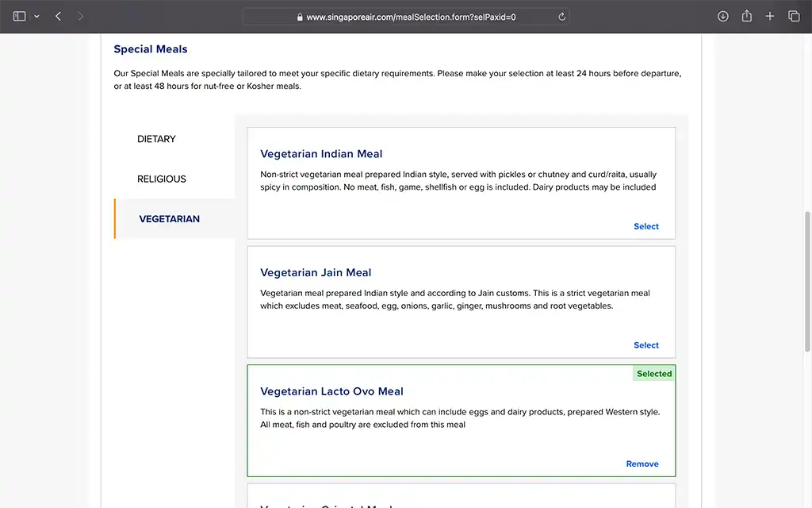Open the downloads icon
812x508 pixels.
coord(723,17)
